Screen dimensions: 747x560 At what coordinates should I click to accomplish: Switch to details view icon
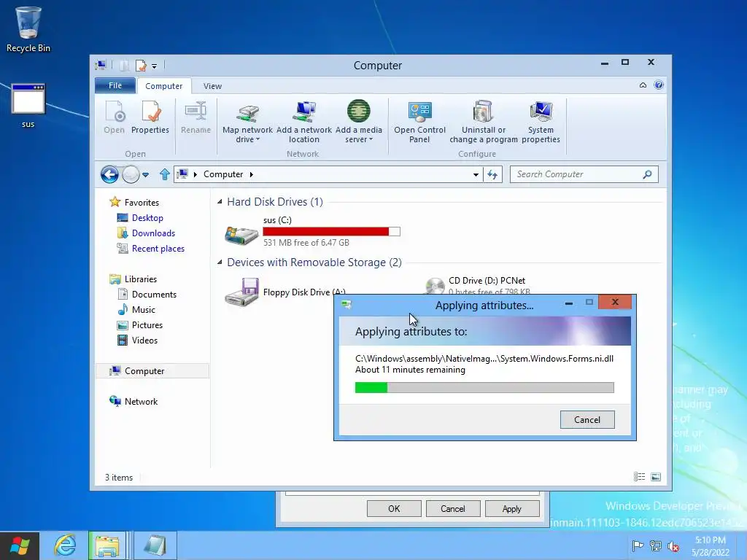point(639,477)
